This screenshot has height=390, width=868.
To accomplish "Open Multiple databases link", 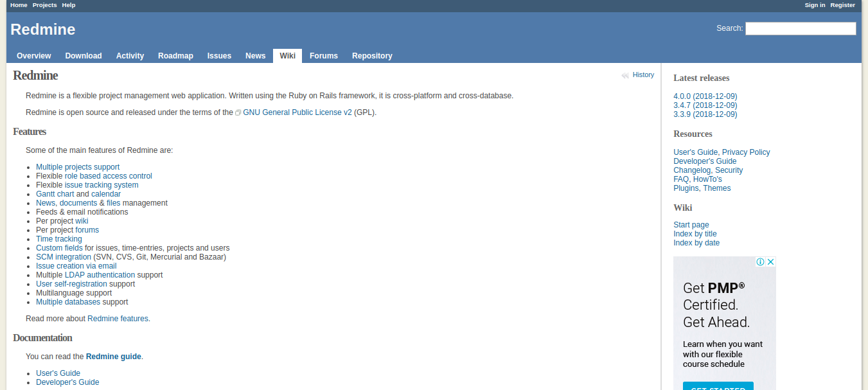I will [x=68, y=302].
